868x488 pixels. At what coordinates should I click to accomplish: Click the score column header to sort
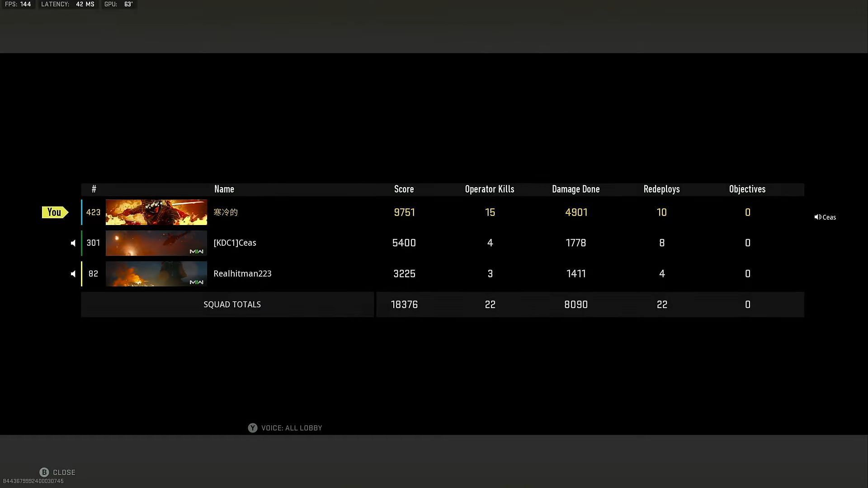(x=404, y=189)
